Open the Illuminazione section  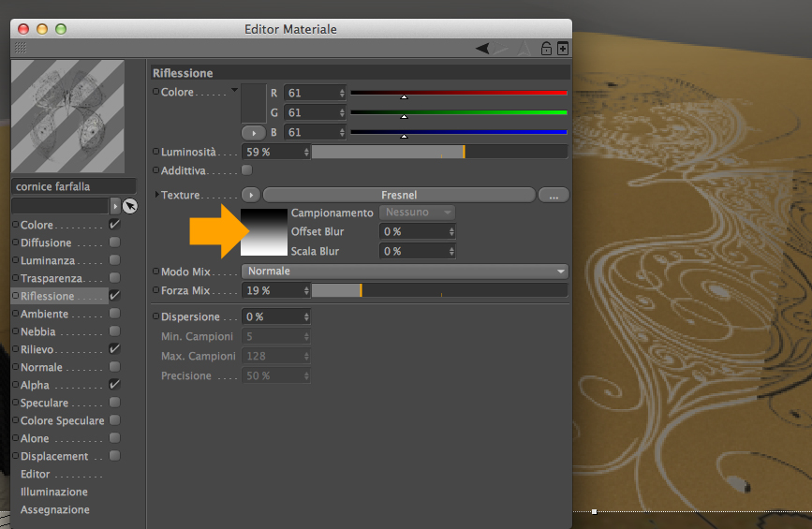click(x=54, y=492)
